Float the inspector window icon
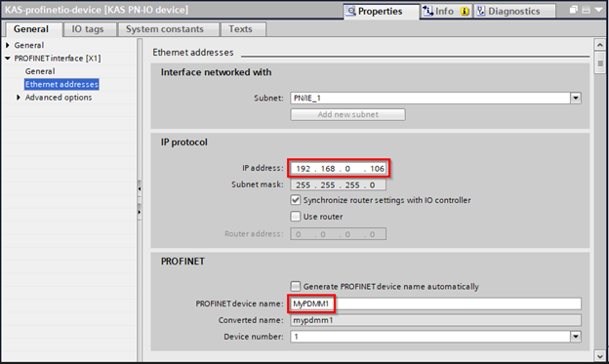This screenshot has width=609, height=364. [x=573, y=10]
